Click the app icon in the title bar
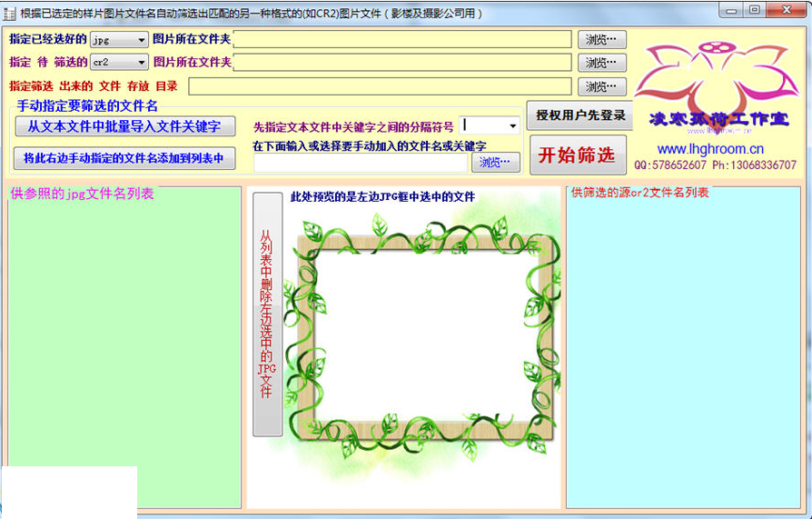 (10, 13)
